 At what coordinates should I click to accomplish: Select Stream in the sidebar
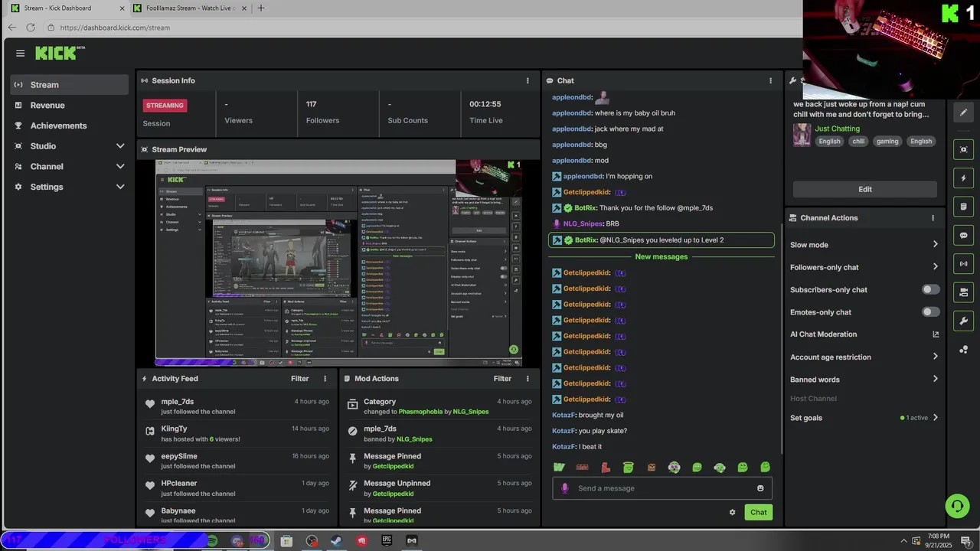click(x=70, y=85)
